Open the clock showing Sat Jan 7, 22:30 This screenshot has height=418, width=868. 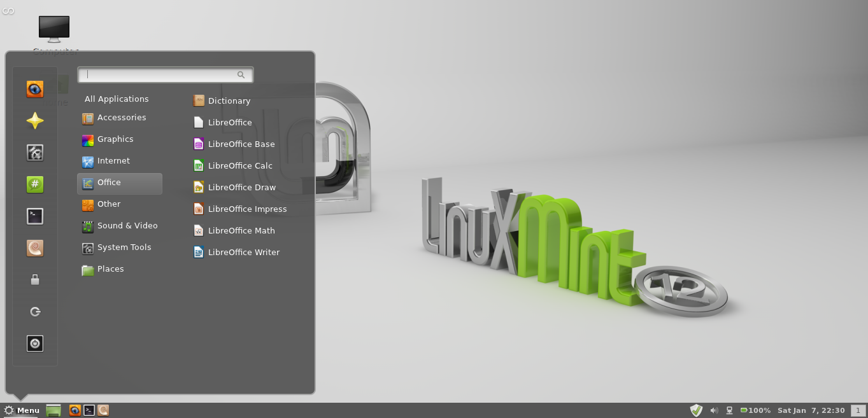coord(811,410)
